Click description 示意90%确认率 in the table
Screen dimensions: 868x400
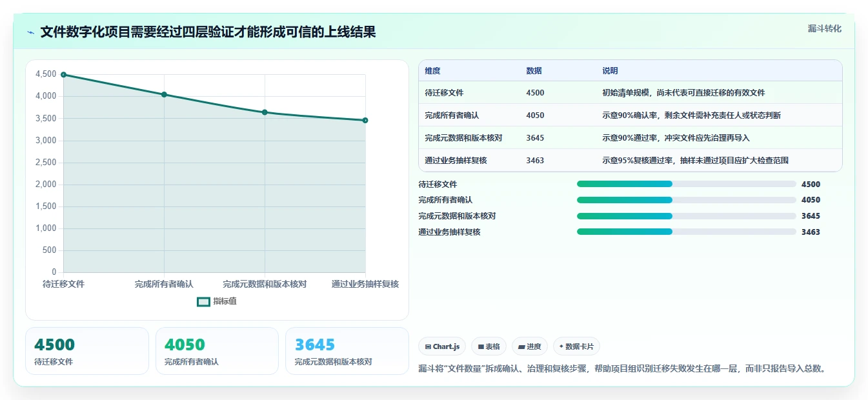(x=691, y=115)
